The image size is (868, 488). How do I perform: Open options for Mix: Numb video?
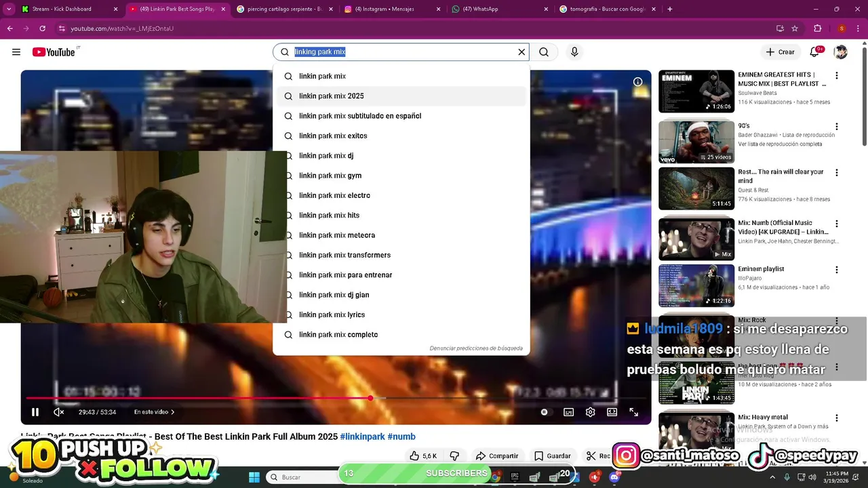837,224
